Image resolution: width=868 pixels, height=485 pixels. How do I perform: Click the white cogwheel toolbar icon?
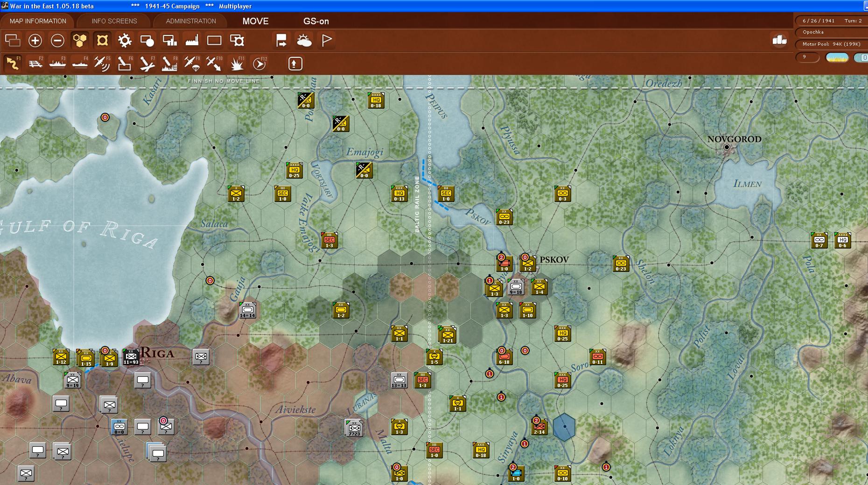125,41
